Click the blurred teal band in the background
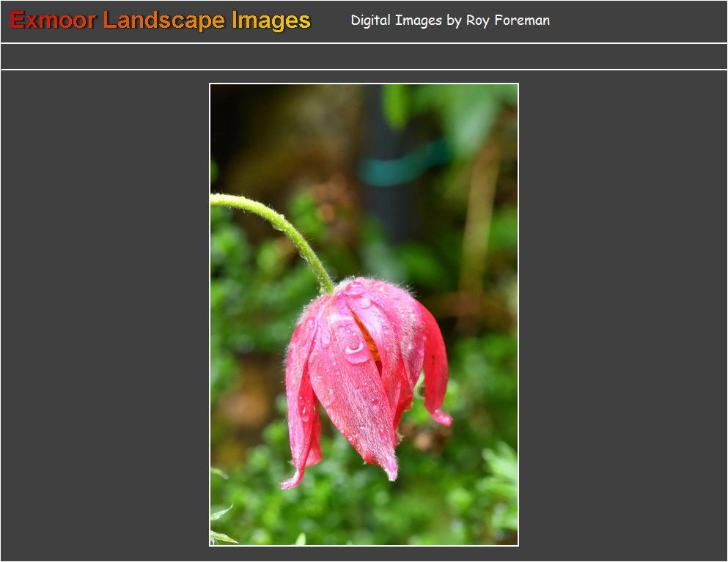The image size is (728, 562). (403, 167)
